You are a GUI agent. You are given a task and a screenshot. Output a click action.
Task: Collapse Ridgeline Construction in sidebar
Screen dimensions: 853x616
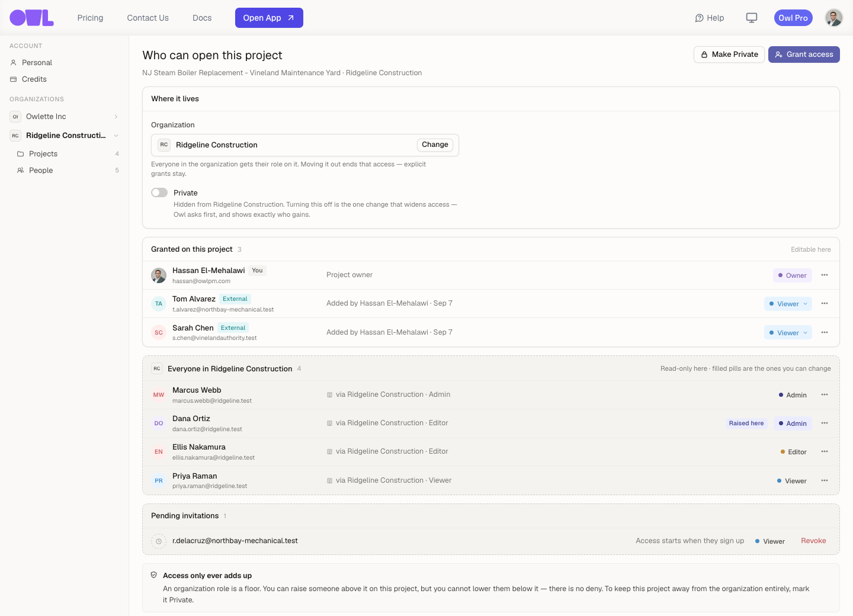point(116,136)
